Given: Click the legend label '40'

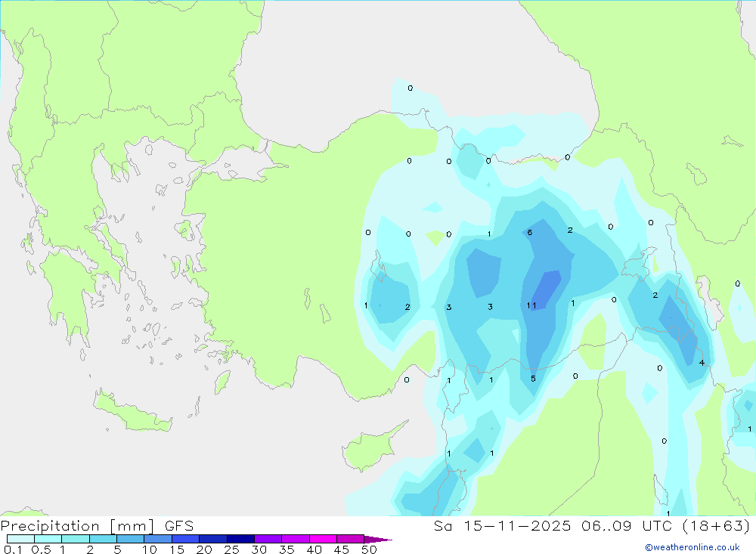Looking at the screenshot, I should pos(314,549).
